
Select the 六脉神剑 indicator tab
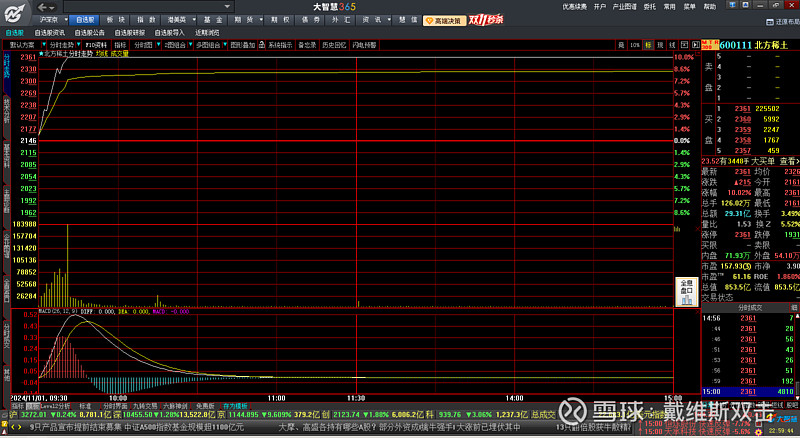[175, 406]
